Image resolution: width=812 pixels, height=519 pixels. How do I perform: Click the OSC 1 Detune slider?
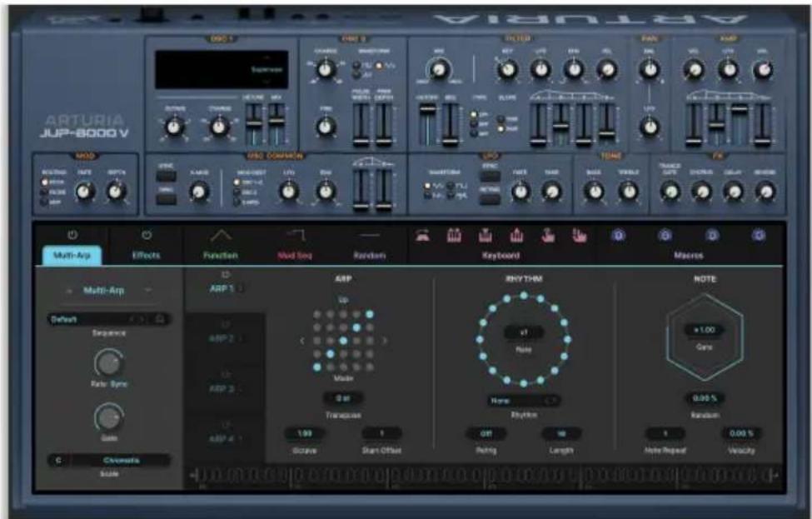point(254,124)
